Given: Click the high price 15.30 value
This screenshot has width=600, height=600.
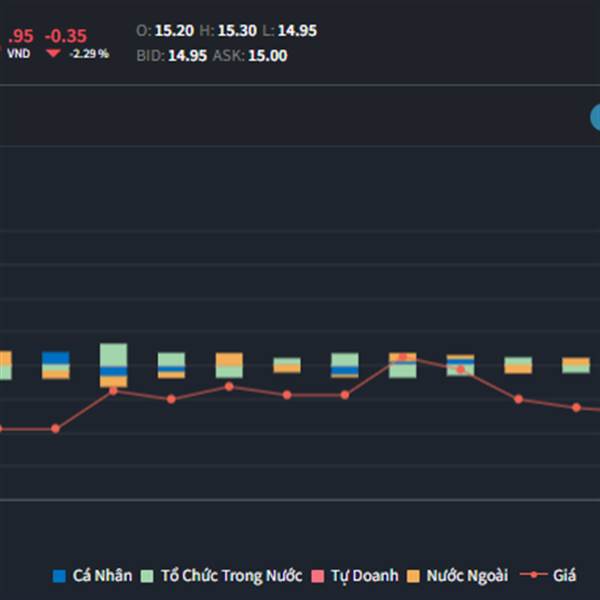Looking at the screenshot, I should click(x=237, y=31).
